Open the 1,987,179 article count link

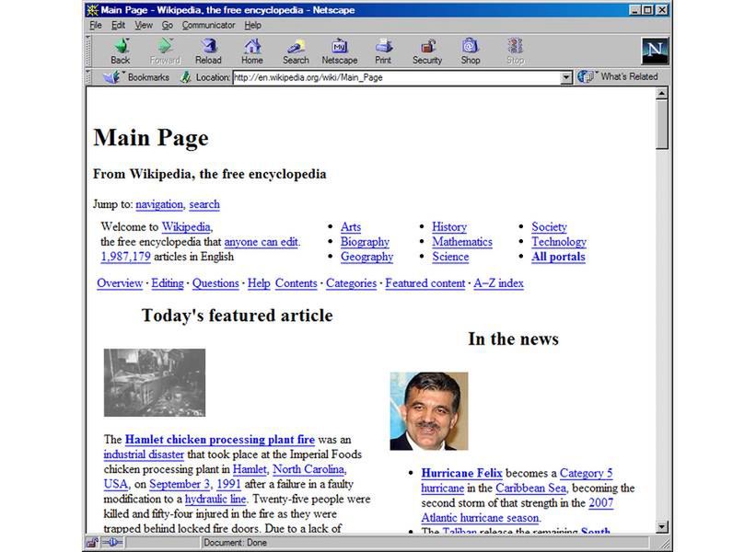point(126,257)
